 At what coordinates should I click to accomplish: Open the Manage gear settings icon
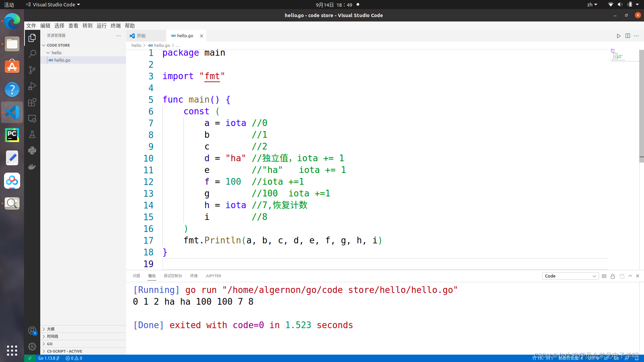pyautogui.click(x=32, y=347)
